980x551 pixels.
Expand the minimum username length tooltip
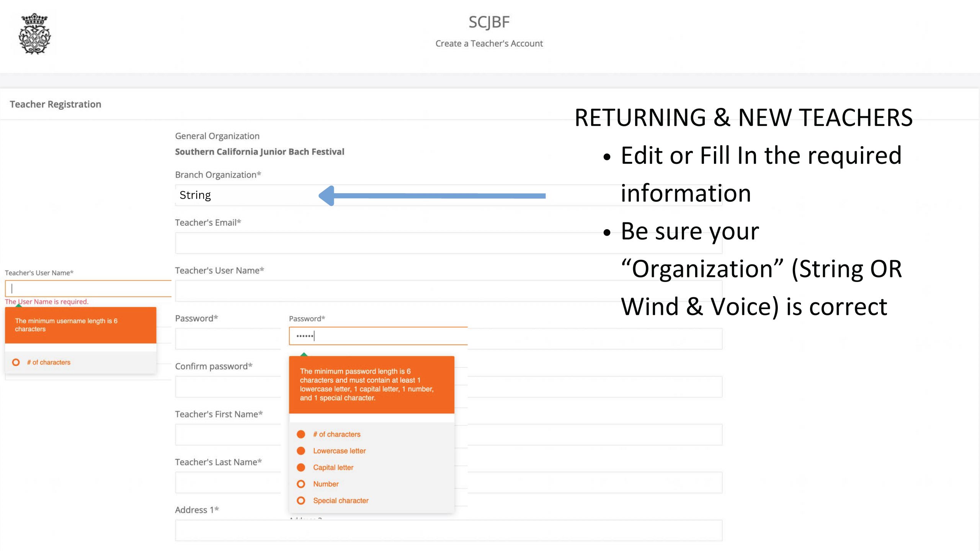click(80, 325)
